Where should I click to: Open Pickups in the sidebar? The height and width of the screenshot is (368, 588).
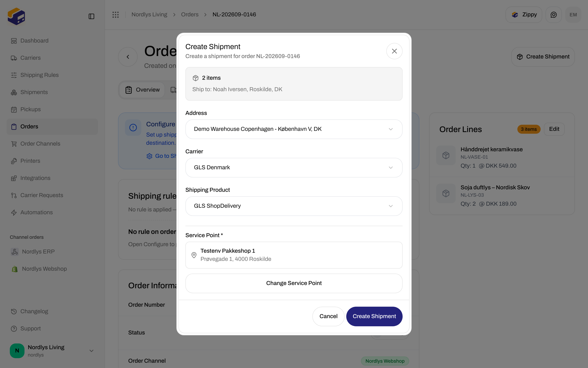coord(52,109)
